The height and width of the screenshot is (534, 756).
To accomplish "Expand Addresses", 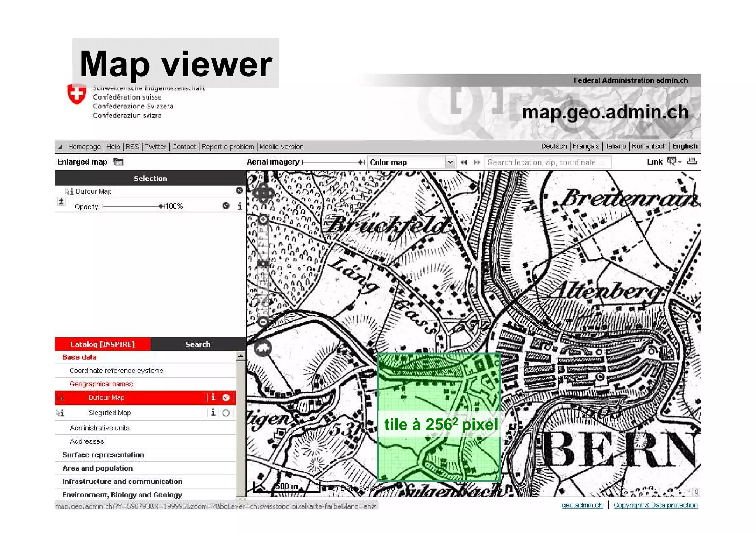I will tap(87, 441).
